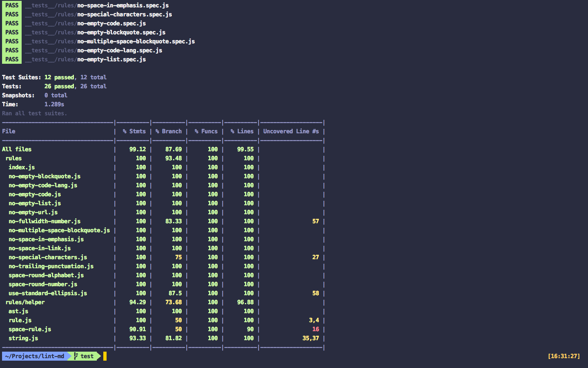Click the no-empty-list.js coverage row
The width and height of the screenshot is (588, 368).
tap(163, 203)
